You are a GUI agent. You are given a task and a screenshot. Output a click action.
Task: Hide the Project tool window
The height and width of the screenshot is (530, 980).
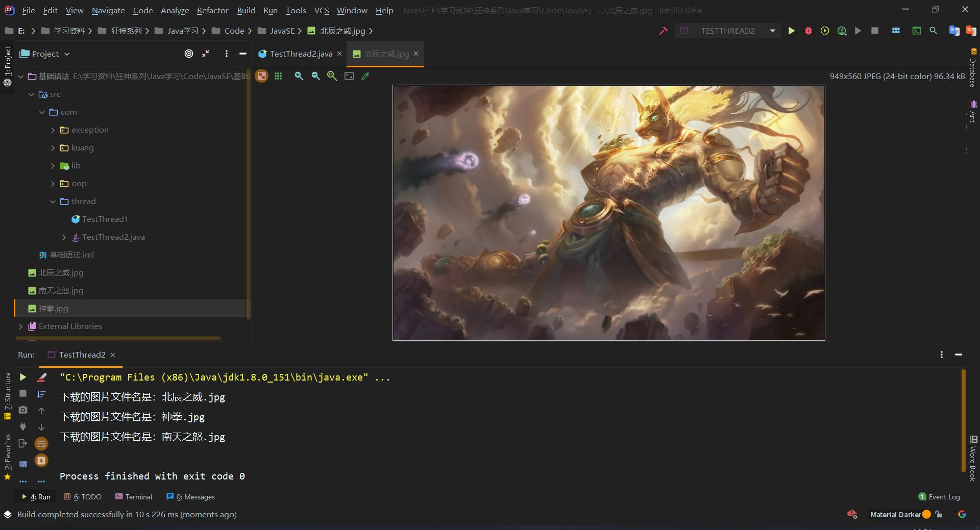coord(243,54)
